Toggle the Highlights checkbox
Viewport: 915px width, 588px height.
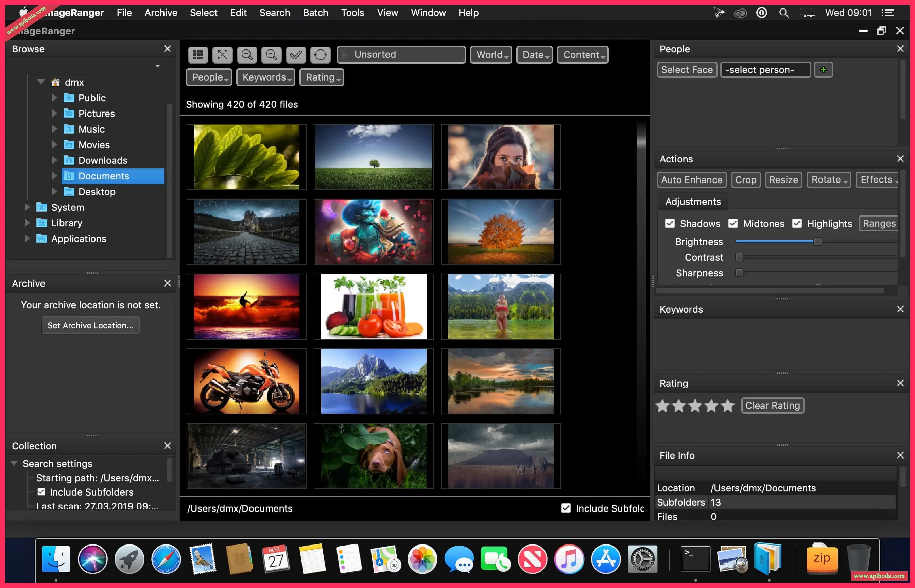click(797, 224)
